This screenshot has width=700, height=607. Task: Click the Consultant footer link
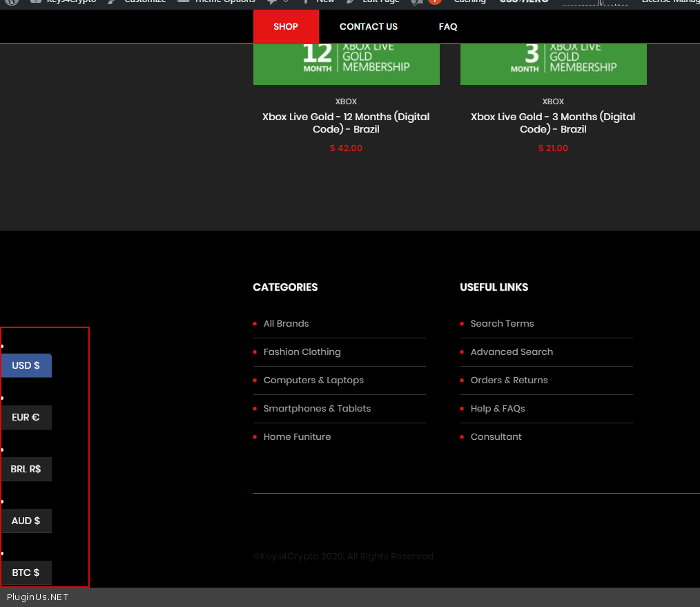pos(496,437)
